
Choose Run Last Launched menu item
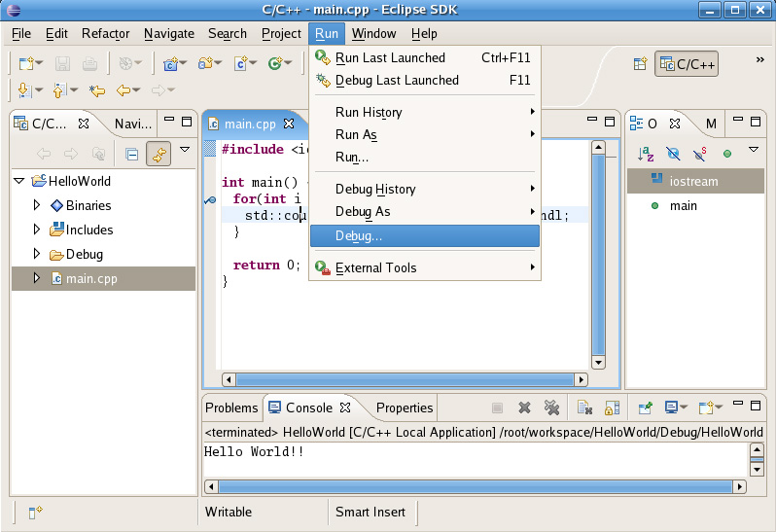(x=425, y=58)
